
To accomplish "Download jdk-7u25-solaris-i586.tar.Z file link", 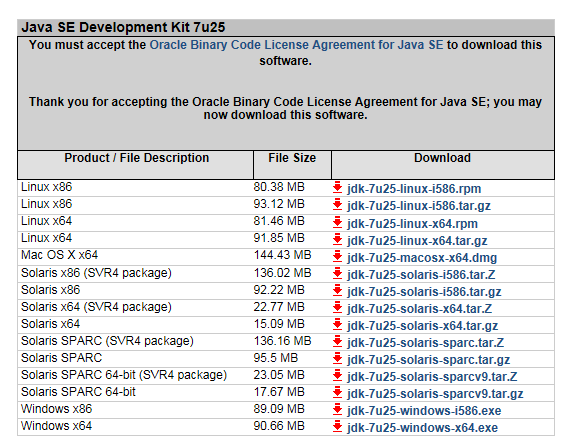I will click(x=421, y=275).
